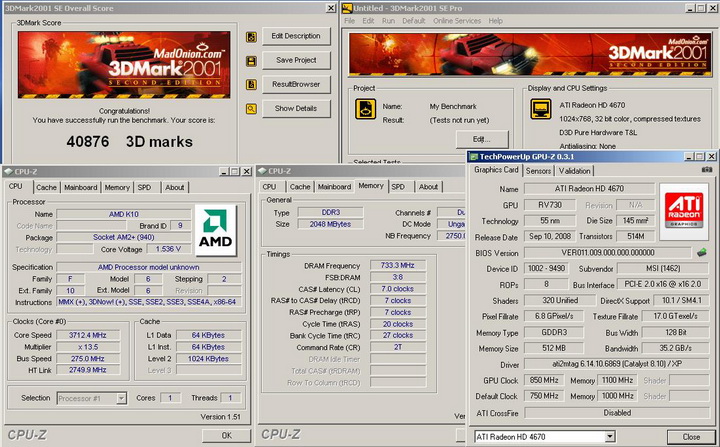Screen dimensions: 720x447
Task: Click the CPU-Z Multiplier value x 13.5
Action: click(88, 347)
